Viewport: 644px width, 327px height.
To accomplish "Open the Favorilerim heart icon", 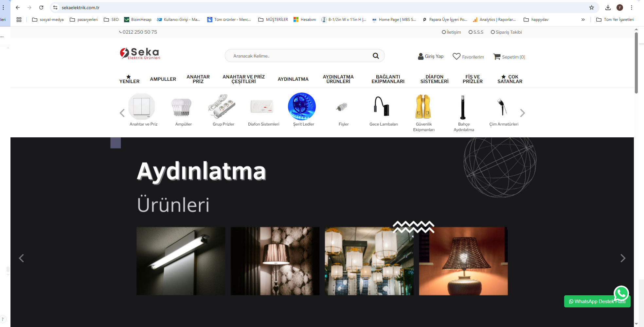I will (456, 57).
